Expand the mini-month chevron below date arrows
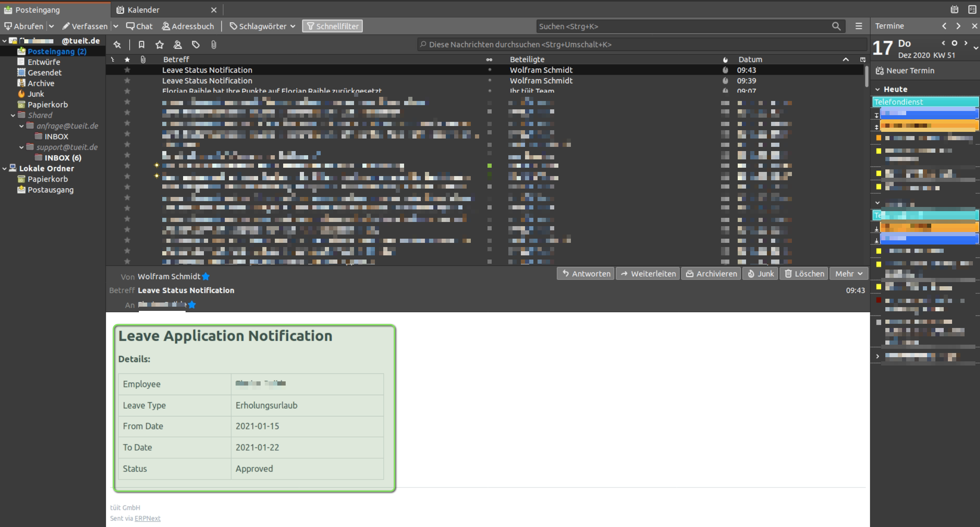Screen dimensions: 980x527 [975, 48]
